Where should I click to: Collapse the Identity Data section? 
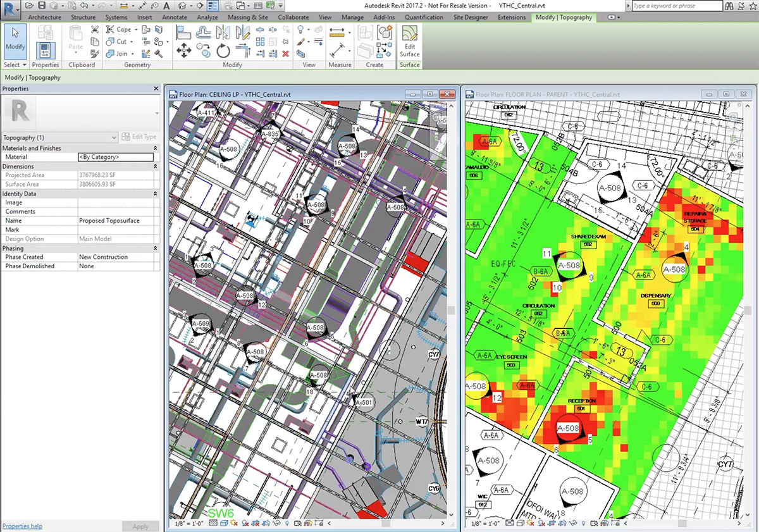156,194
